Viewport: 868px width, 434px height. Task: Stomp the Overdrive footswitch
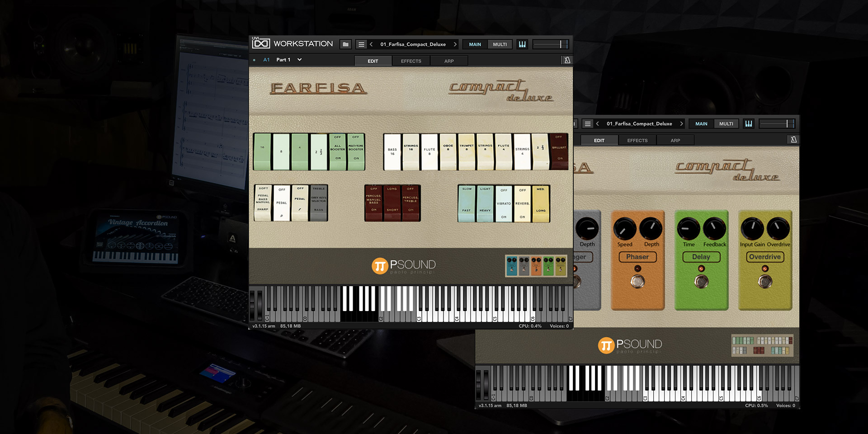(x=765, y=282)
